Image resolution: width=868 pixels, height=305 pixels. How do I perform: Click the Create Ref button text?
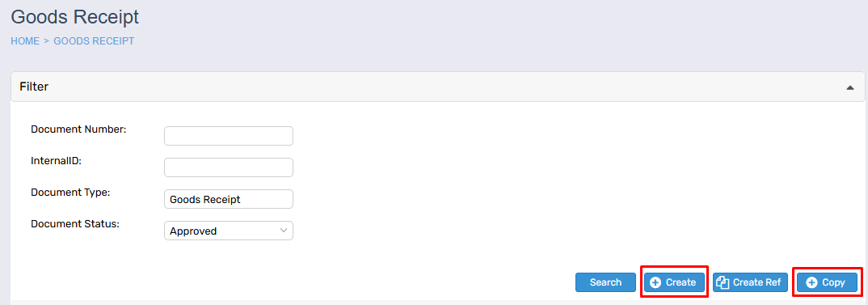pos(756,283)
